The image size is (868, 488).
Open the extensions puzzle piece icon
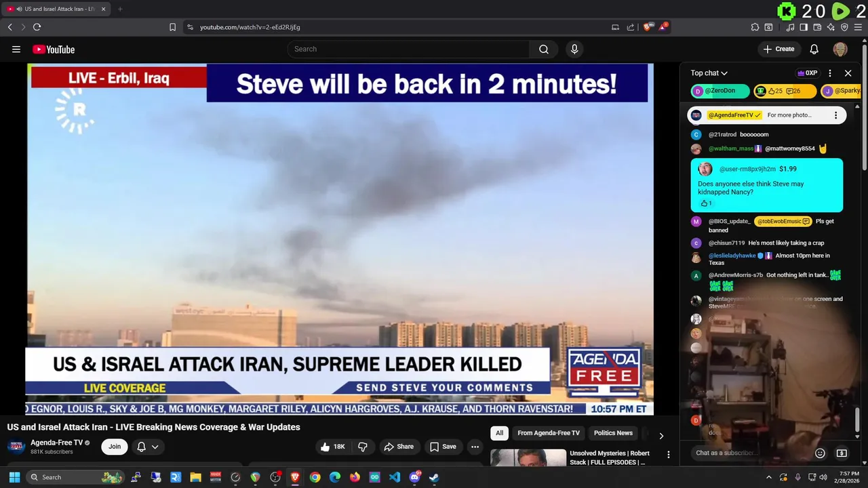[755, 27]
